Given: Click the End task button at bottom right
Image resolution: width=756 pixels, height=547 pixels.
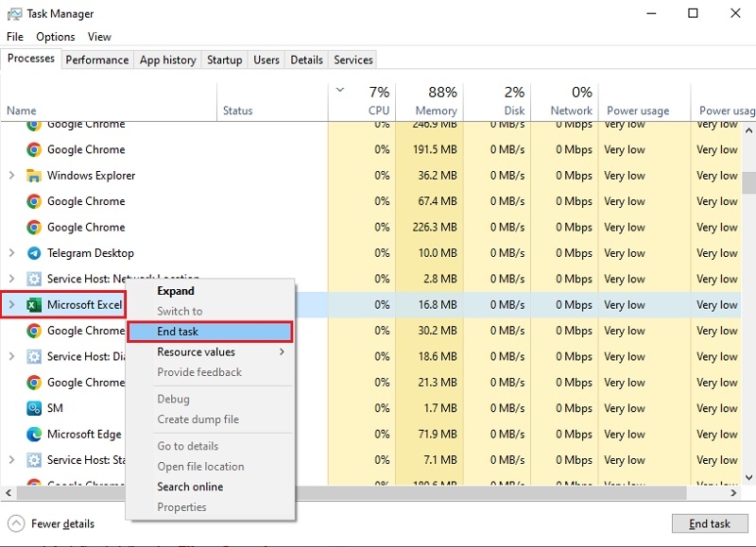Looking at the screenshot, I should coord(710,523).
